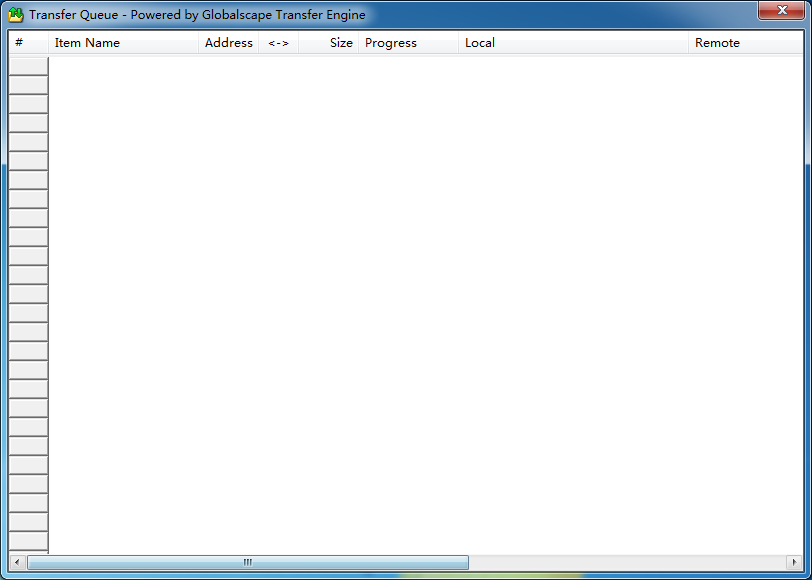Click scrollbar track right of the thumb
Viewport: 812px width, 580px height.
(625, 562)
